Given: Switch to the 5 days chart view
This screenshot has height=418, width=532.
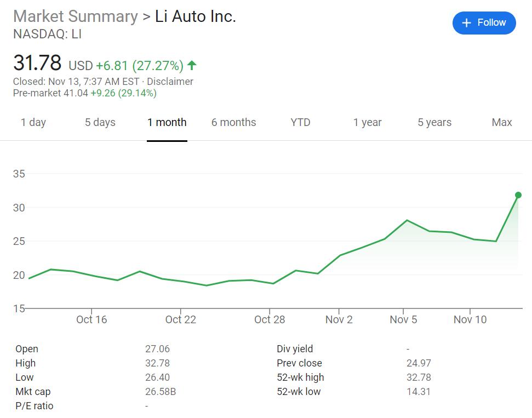Looking at the screenshot, I should tap(100, 122).
